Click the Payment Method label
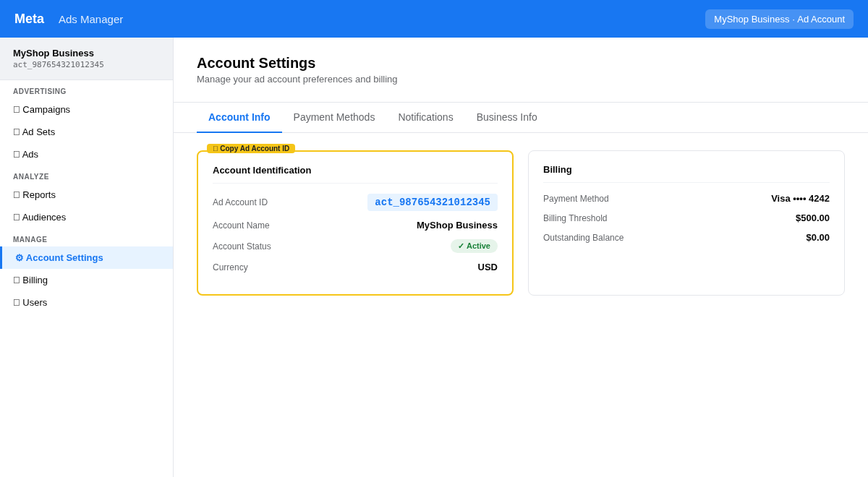868x477 pixels. click(x=576, y=199)
